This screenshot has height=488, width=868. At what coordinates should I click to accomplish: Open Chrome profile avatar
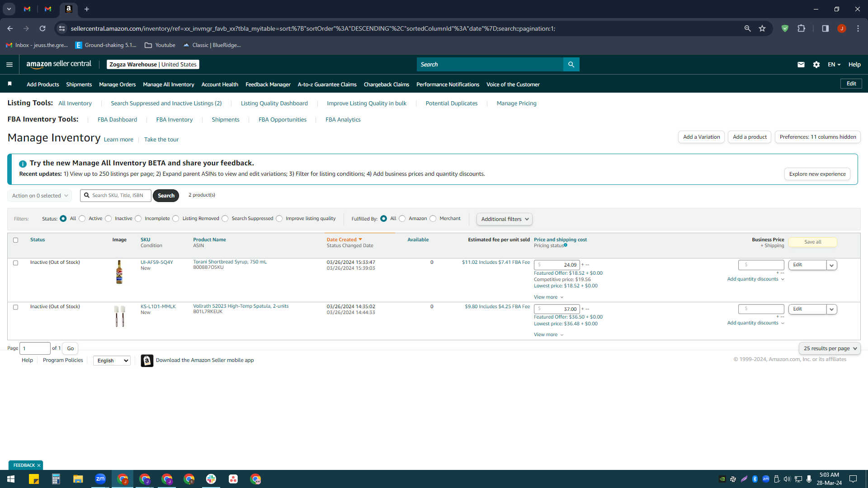842,28
